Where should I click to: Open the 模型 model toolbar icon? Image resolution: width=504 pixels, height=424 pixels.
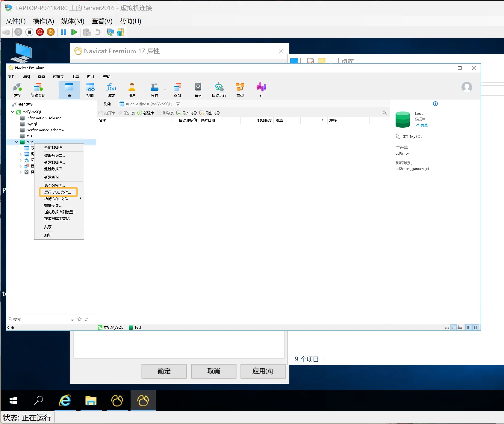click(240, 90)
